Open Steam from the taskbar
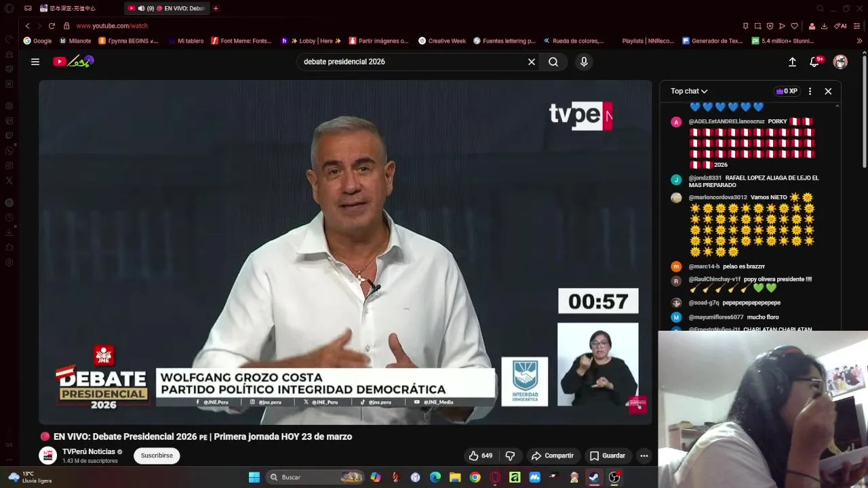Image resolution: width=868 pixels, height=488 pixels. 594,477
